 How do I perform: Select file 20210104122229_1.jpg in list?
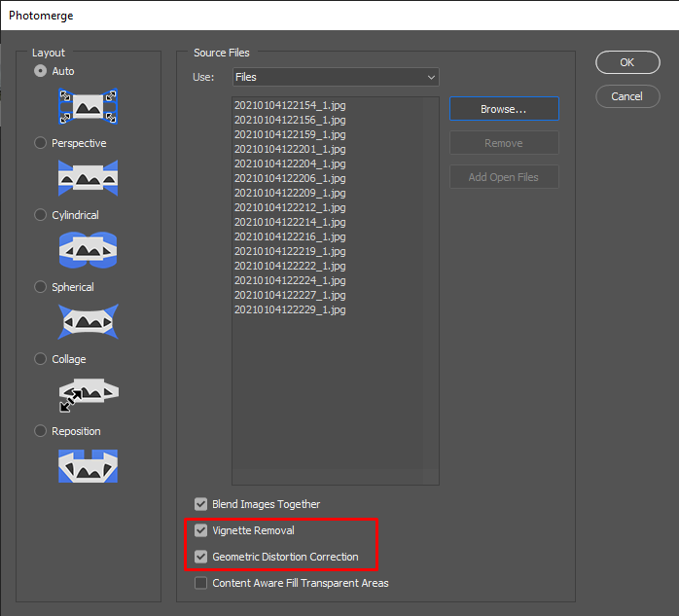290,309
